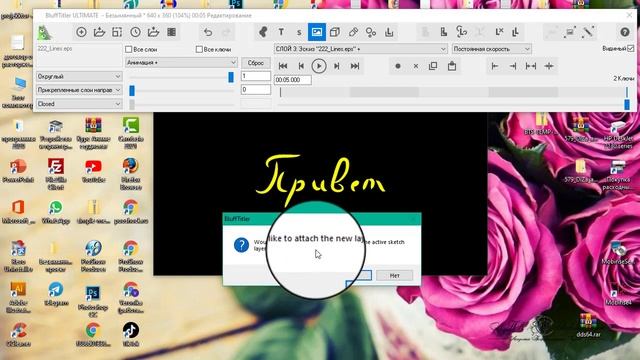The height and width of the screenshot is (360, 640).
Task: Click the new show plus-circle icon
Action: tap(81, 32)
